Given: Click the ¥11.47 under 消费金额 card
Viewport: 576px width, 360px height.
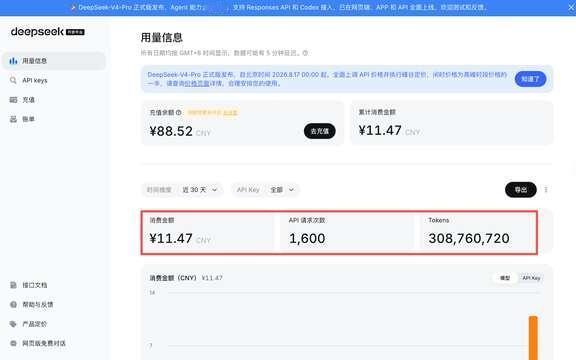Looking at the screenshot, I should (171, 238).
